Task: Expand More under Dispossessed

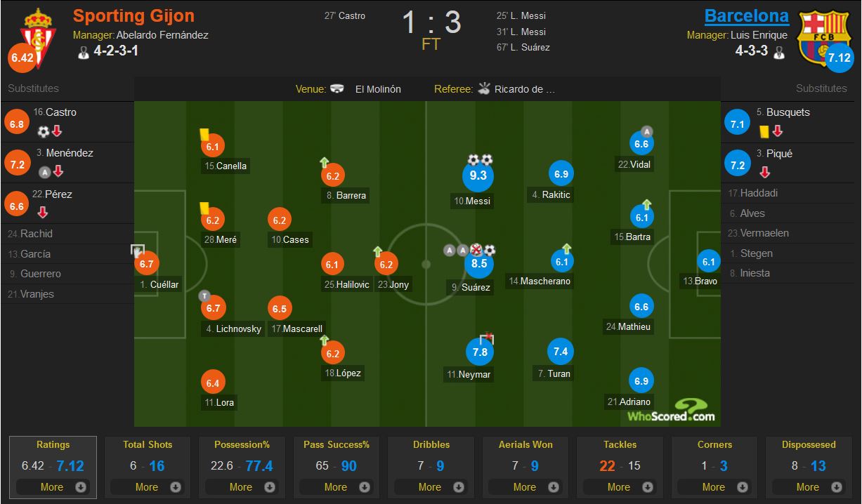Action: coord(809,487)
